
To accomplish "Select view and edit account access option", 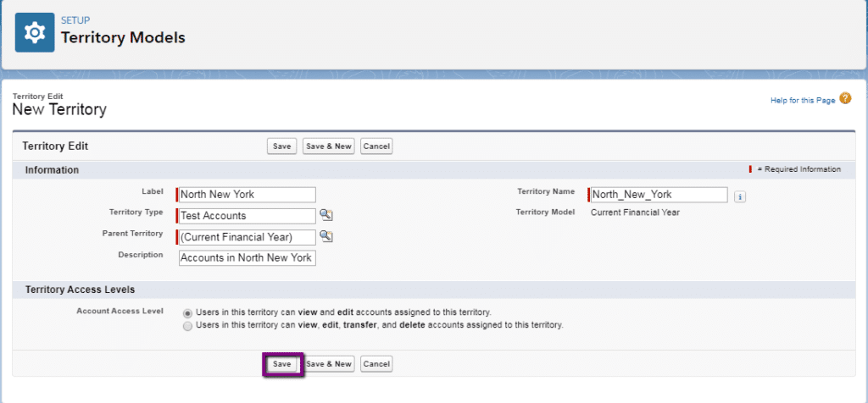I will coord(187,312).
